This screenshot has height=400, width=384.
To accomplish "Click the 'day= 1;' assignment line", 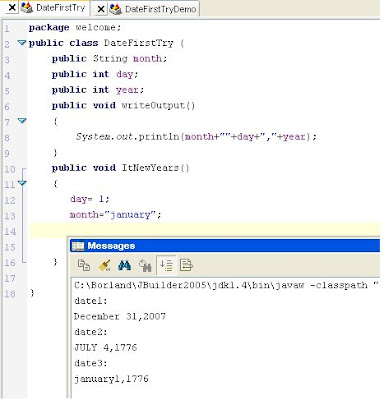I will [x=89, y=199].
